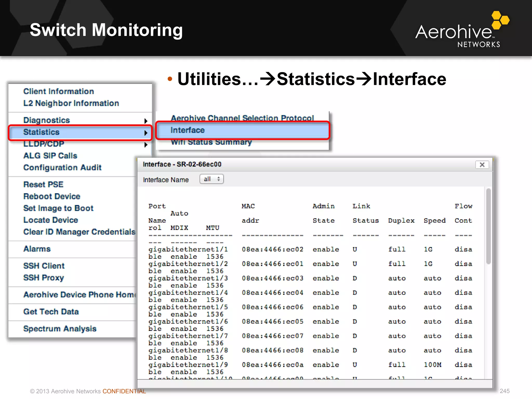
Task: Click Clear ID Manager Credentials
Action: 79,232
